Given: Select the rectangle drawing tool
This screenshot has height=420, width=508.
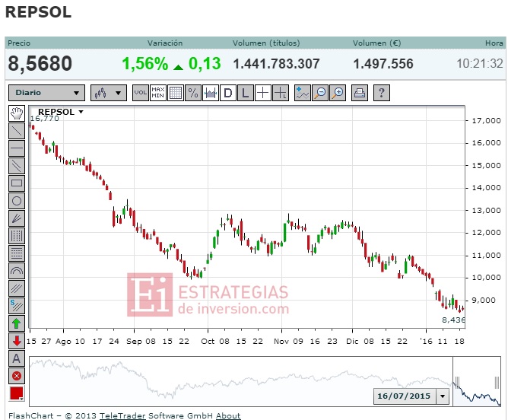Looking at the screenshot, I should tap(17, 183).
